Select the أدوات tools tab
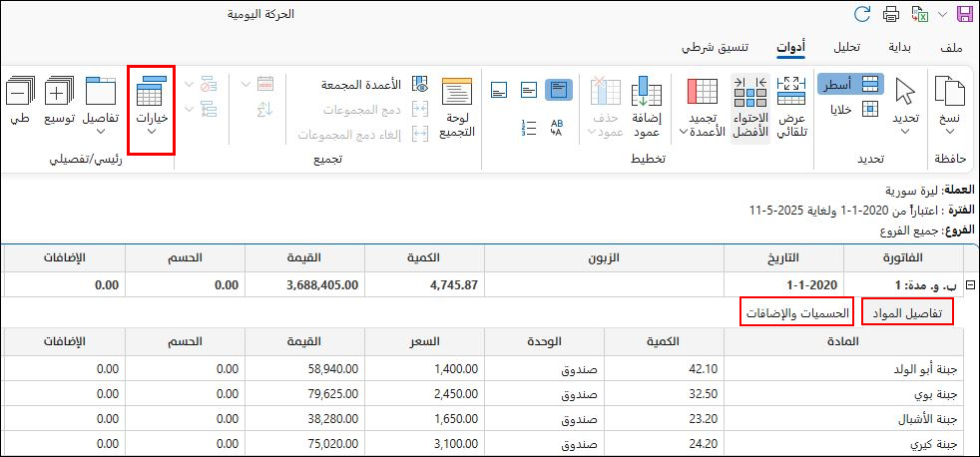Viewport: 980px width, 457px height. pyautogui.click(x=790, y=48)
